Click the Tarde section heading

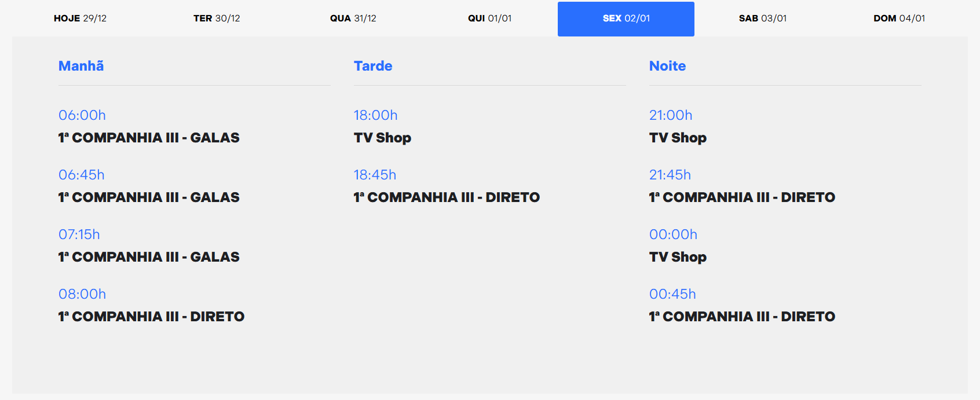coord(373,66)
